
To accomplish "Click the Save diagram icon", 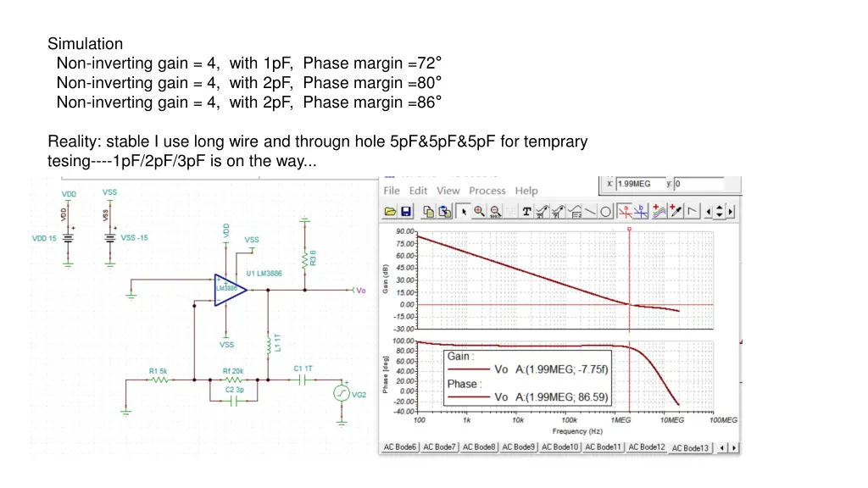I will click(405, 212).
